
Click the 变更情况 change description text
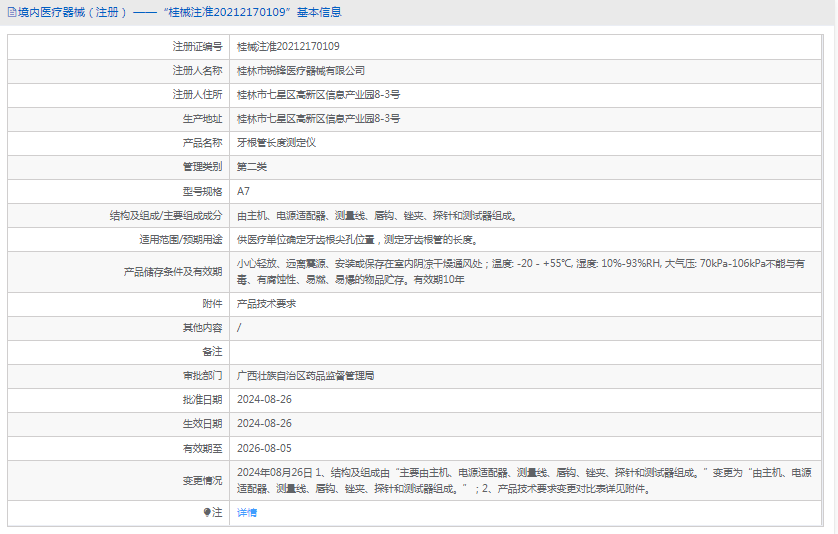pyautogui.click(x=524, y=481)
